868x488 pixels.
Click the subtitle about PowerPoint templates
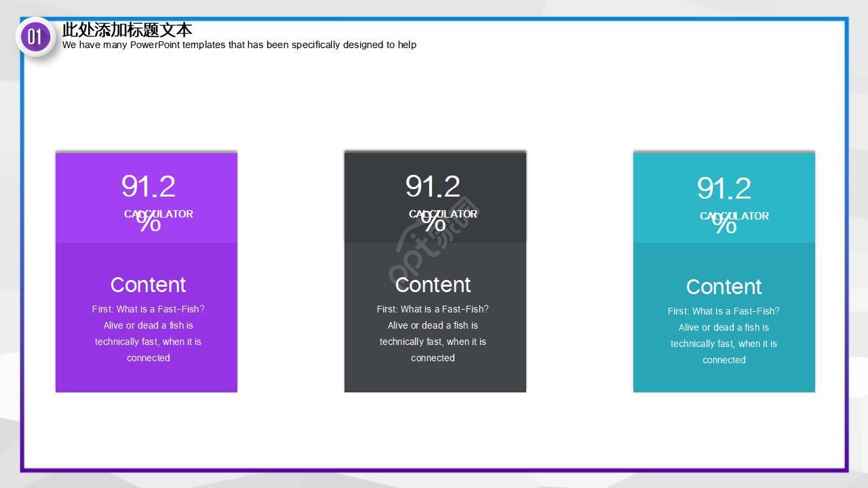239,45
